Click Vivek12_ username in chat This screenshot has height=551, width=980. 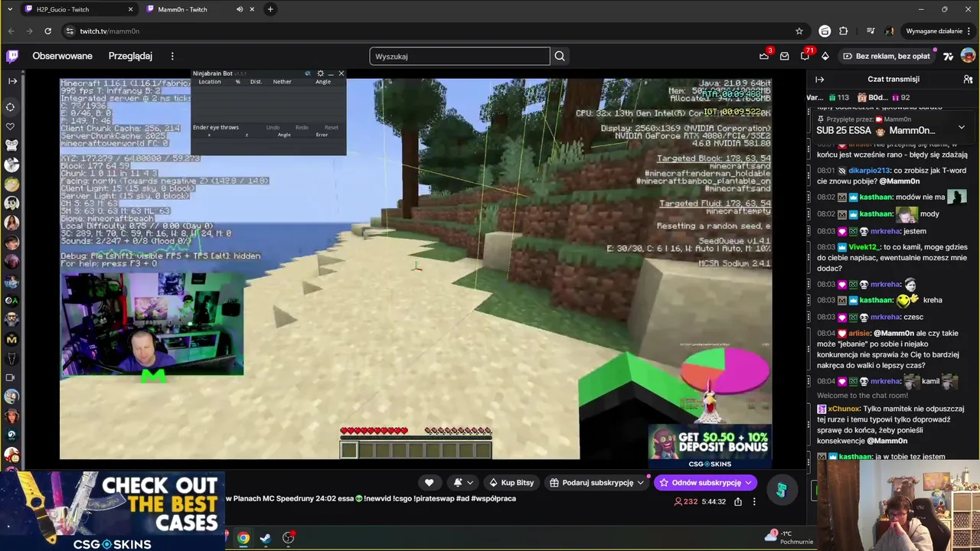(x=864, y=247)
